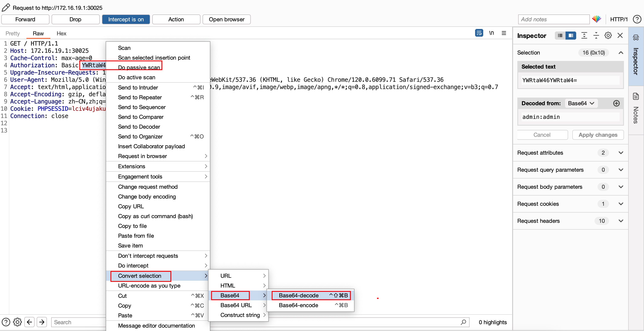The height and width of the screenshot is (331, 644).
Task: Click the Selected text value field
Action: pyautogui.click(x=570, y=80)
